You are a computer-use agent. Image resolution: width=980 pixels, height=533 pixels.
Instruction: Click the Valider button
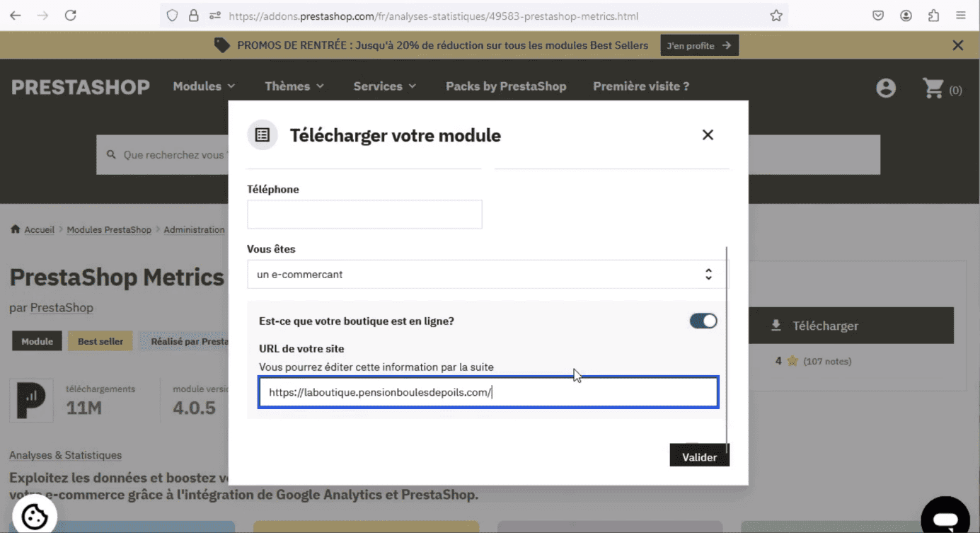699,457
